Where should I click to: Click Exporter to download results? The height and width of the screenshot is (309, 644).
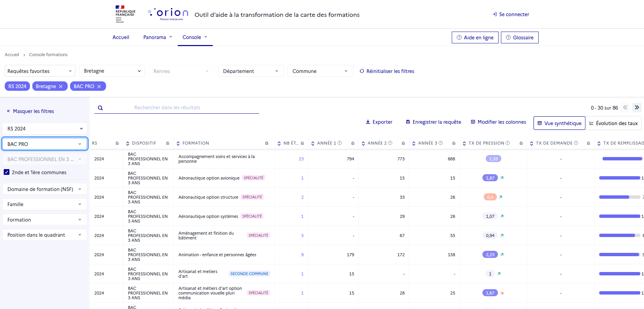(379, 122)
